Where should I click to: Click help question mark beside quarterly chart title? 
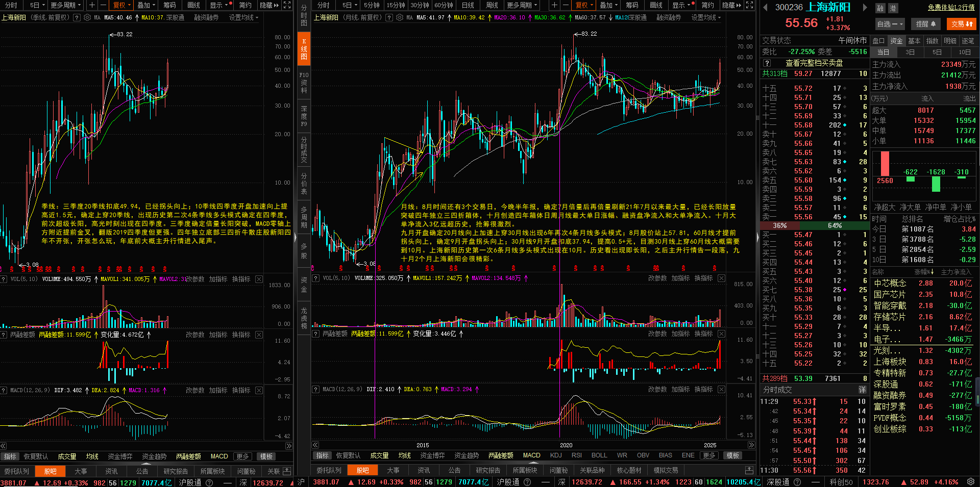point(77,17)
